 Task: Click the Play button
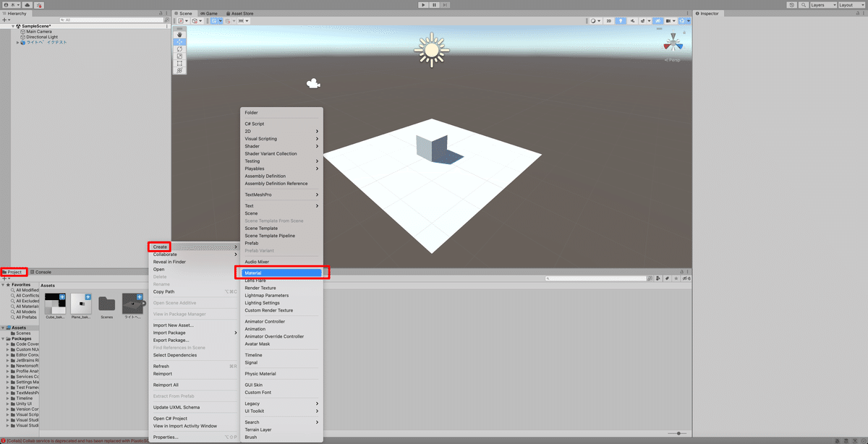[x=423, y=4]
